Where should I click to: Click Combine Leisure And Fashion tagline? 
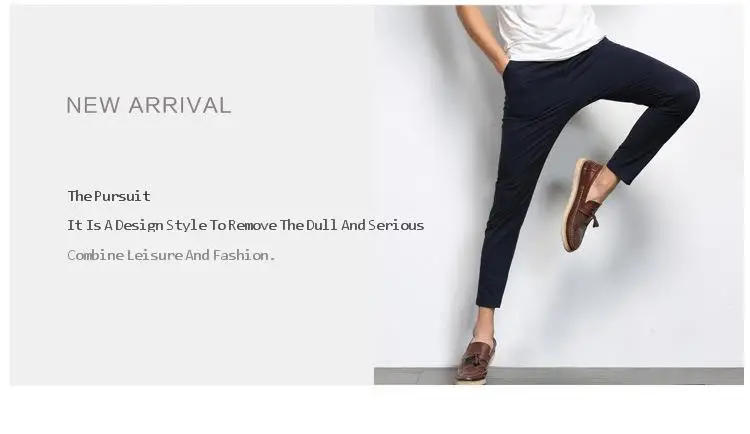(171, 255)
